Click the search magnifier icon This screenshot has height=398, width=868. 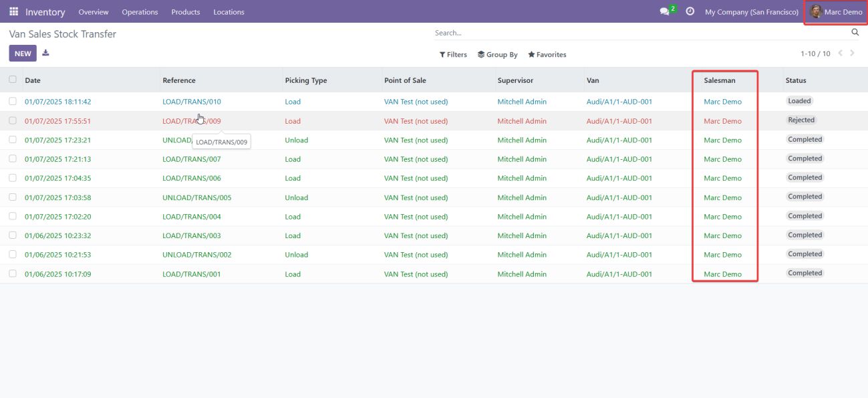855,33
